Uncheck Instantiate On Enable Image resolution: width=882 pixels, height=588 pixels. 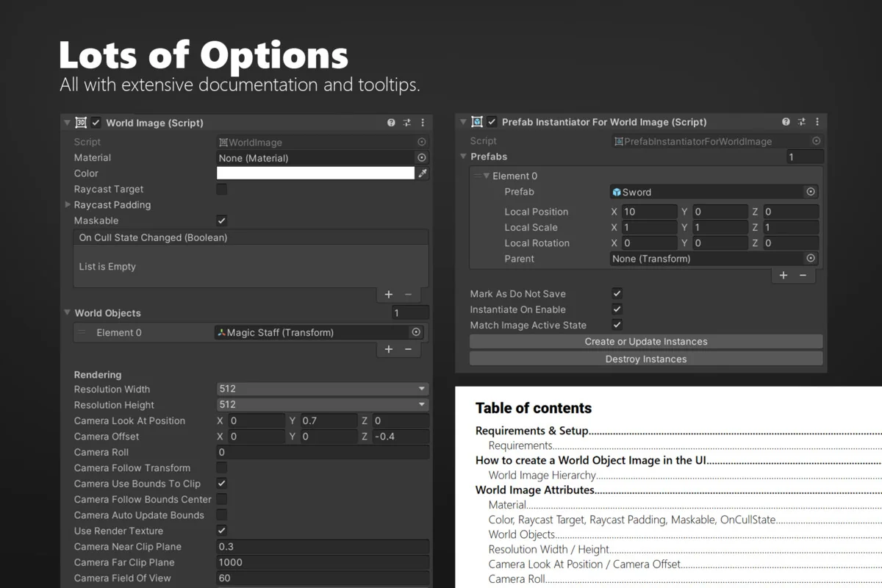pos(617,309)
